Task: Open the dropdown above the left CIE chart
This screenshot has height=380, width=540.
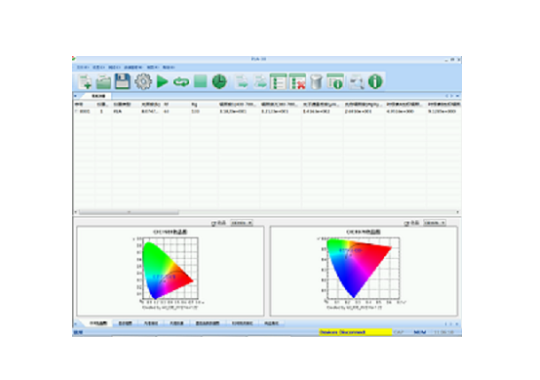Action: click(x=241, y=223)
